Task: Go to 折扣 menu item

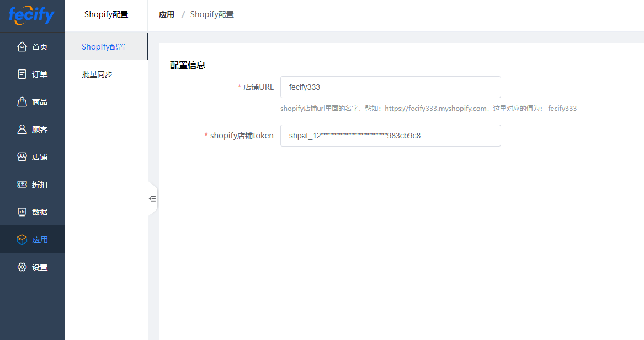Action: 33,185
